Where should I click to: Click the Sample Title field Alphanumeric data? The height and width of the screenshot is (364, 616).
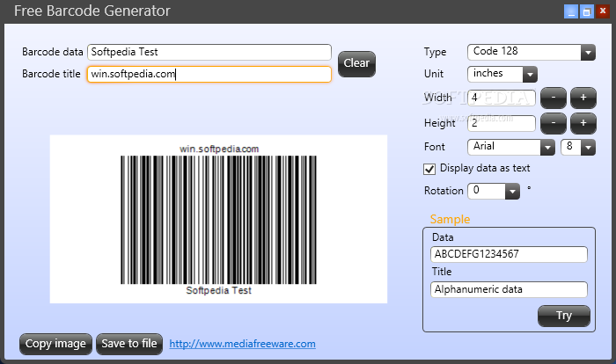509,290
